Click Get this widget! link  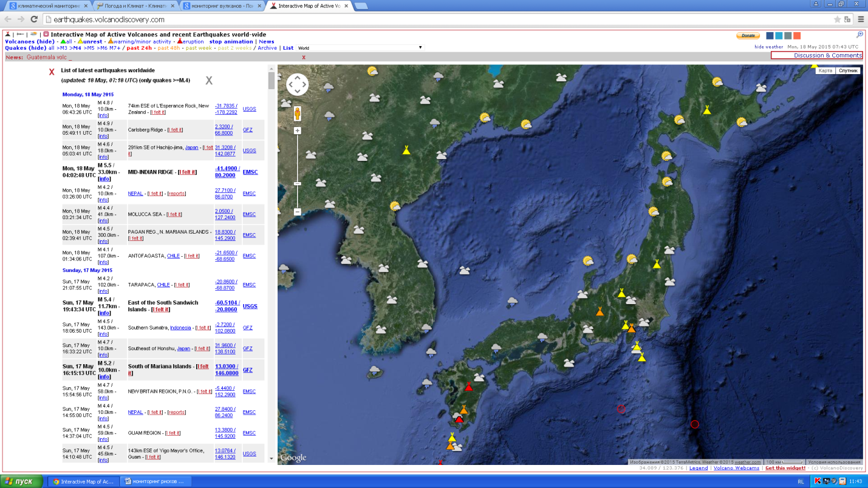pyautogui.click(x=785, y=468)
